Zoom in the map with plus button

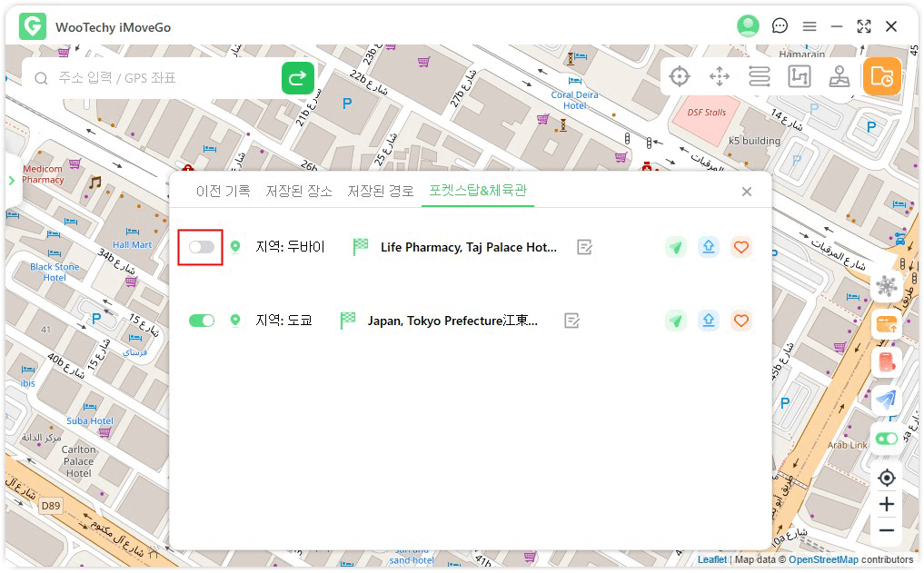coord(887,505)
